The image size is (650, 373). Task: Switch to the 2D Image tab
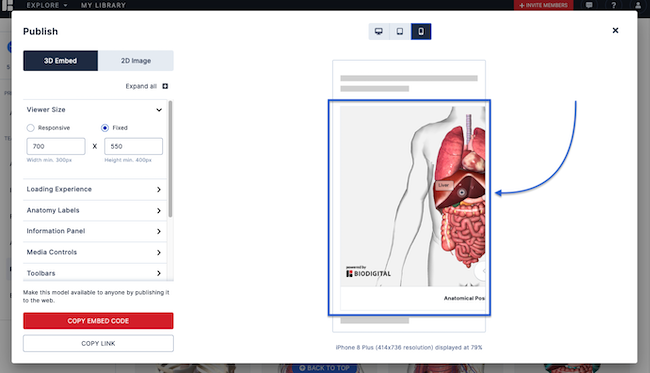136,61
